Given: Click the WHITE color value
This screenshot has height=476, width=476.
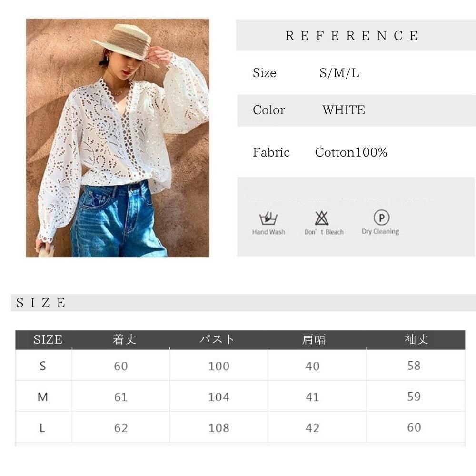Looking at the screenshot, I should (x=344, y=110).
